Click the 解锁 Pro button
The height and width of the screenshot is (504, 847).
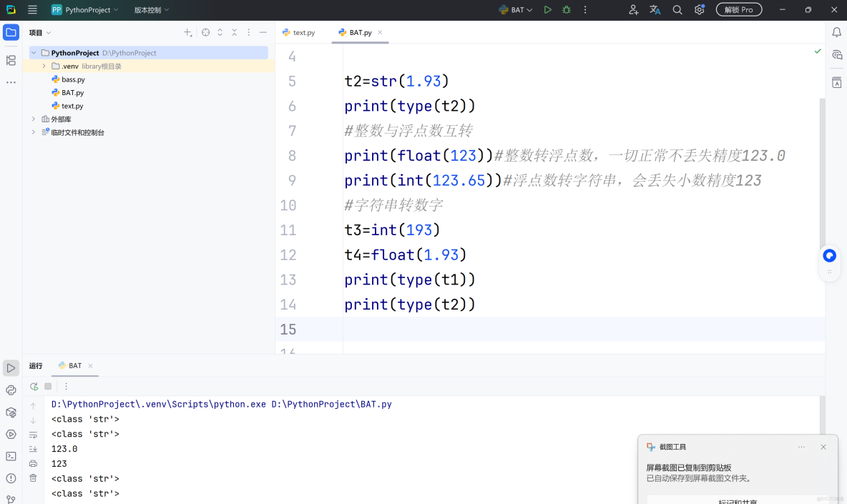738,9
